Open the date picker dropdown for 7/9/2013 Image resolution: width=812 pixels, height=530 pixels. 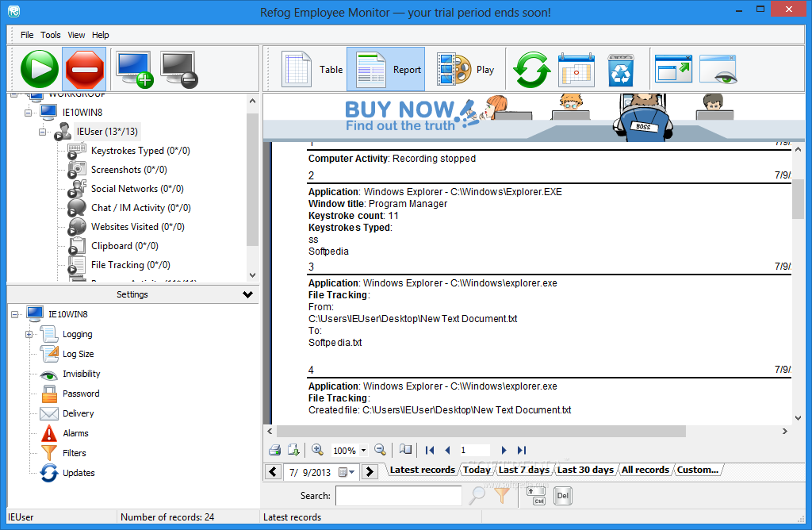point(347,472)
